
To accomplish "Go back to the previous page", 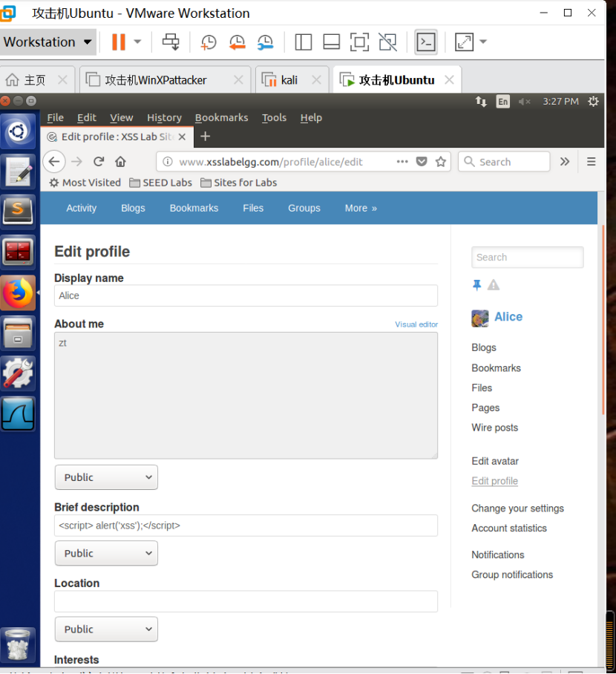I will (54, 162).
